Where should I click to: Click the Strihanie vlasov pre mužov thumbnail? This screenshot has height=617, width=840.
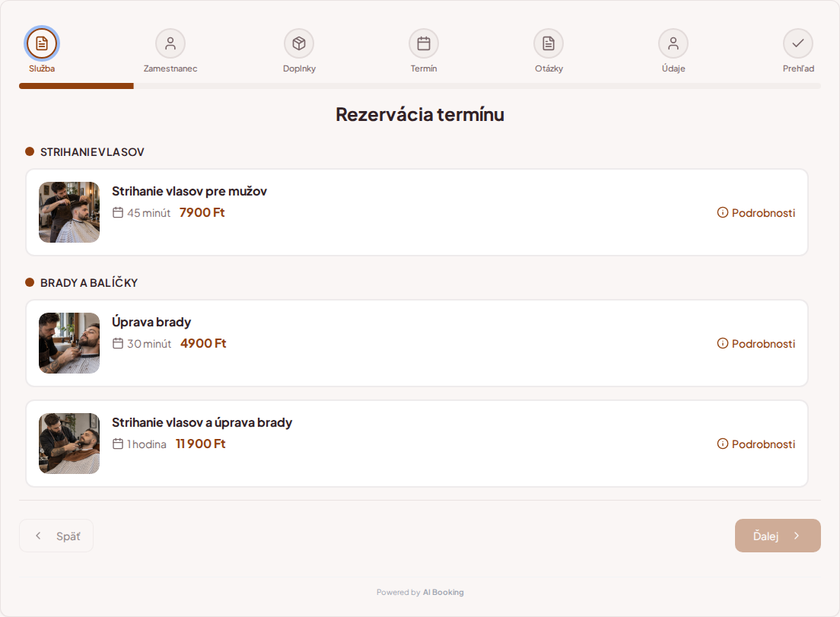click(69, 212)
